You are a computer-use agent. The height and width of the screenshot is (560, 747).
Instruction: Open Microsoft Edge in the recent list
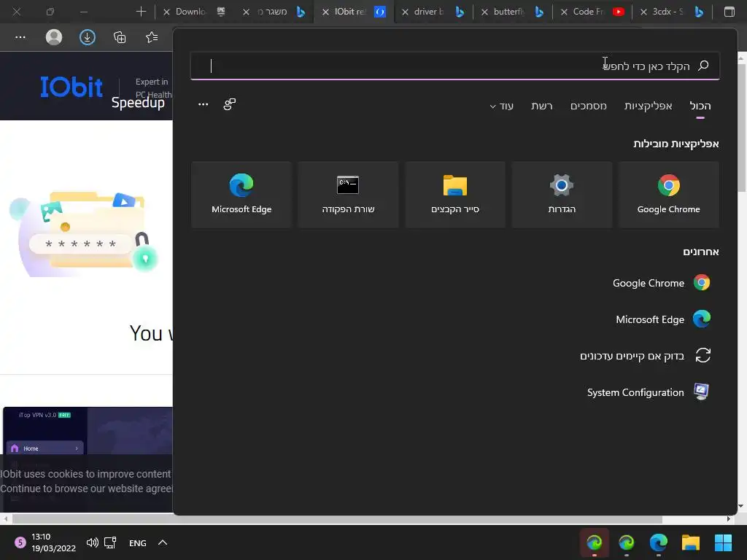(x=663, y=319)
